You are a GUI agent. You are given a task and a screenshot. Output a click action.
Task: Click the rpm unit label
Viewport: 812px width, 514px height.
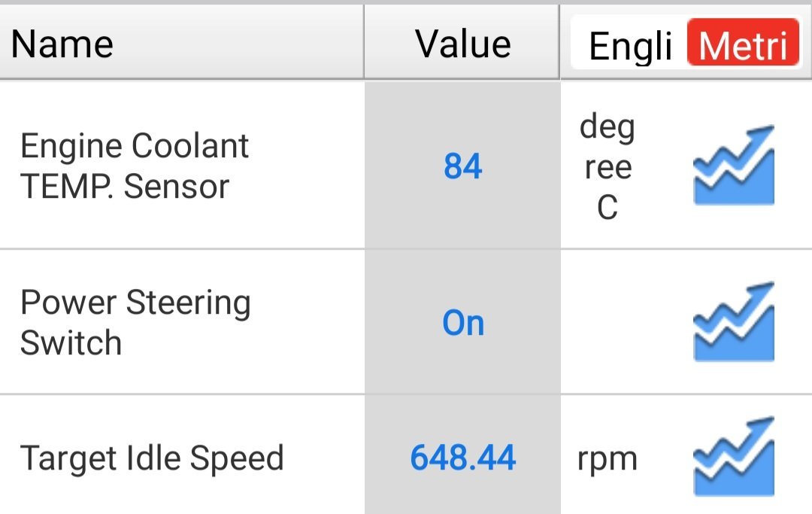coord(607,458)
